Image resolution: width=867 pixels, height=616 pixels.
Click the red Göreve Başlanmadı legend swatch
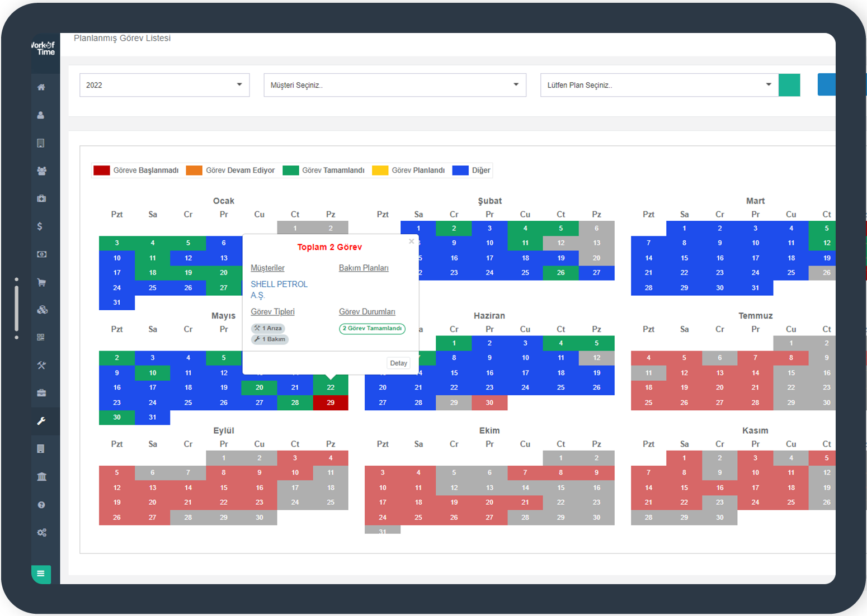pyautogui.click(x=101, y=170)
